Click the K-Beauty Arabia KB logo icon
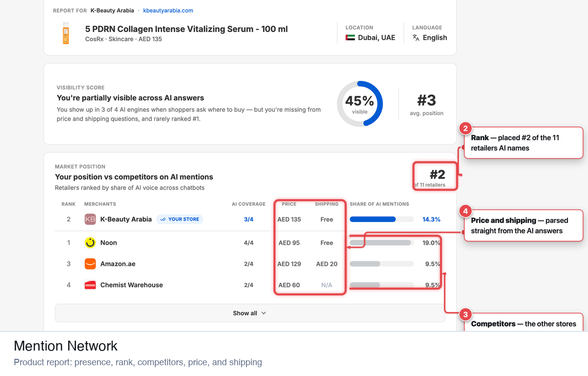This screenshot has height=376, width=588. pos(90,219)
